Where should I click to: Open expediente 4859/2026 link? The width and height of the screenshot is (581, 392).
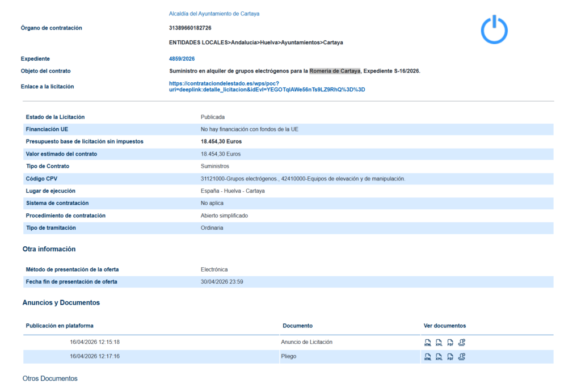tap(182, 58)
